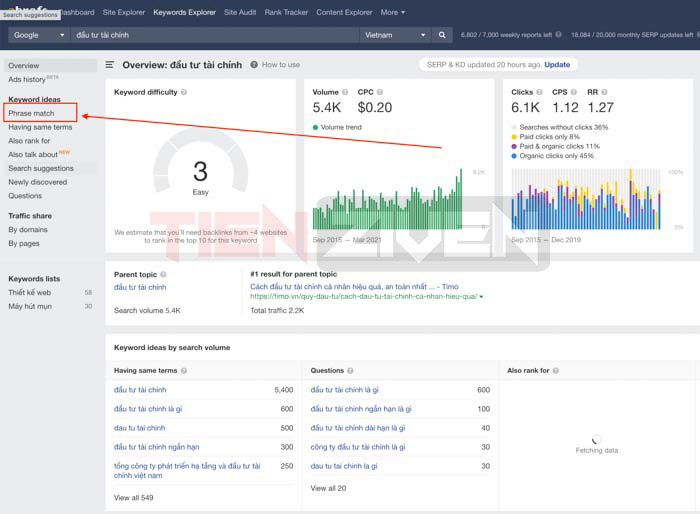Open the Site Audit tab
Viewport: 700px width, 514px height.
240,13
